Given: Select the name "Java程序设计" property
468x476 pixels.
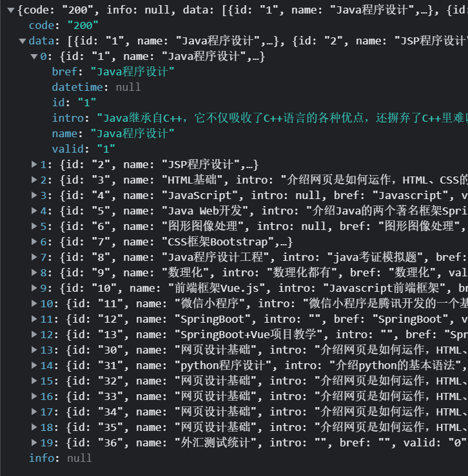Looking at the screenshot, I should (113, 133).
